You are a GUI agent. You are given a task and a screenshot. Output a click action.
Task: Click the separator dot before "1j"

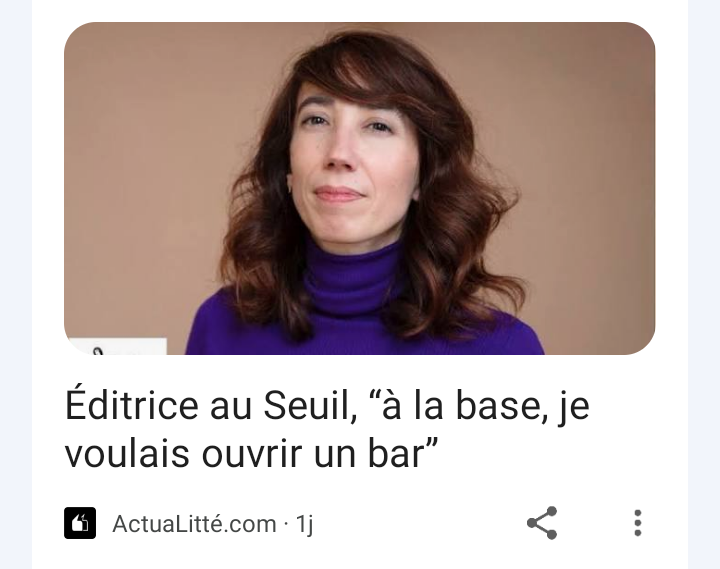pos(286,524)
